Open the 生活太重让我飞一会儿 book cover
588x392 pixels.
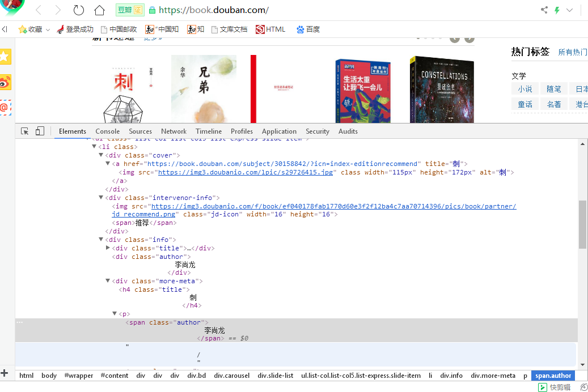(x=363, y=91)
